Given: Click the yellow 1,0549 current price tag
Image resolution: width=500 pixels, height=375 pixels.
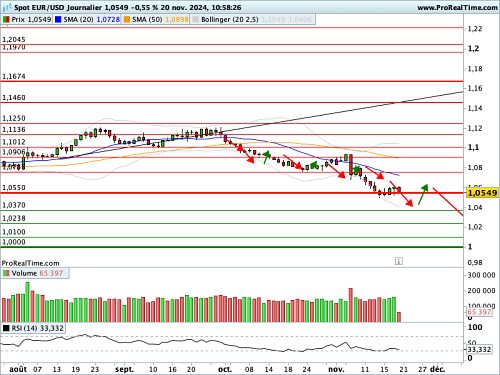Looking at the screenshot, I should [482, 193].
